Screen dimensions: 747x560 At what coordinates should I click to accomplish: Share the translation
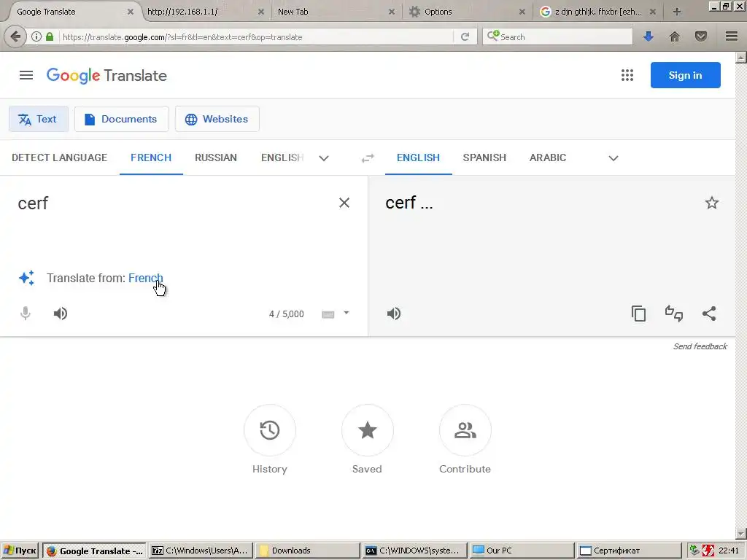click(x=709, y=314)
